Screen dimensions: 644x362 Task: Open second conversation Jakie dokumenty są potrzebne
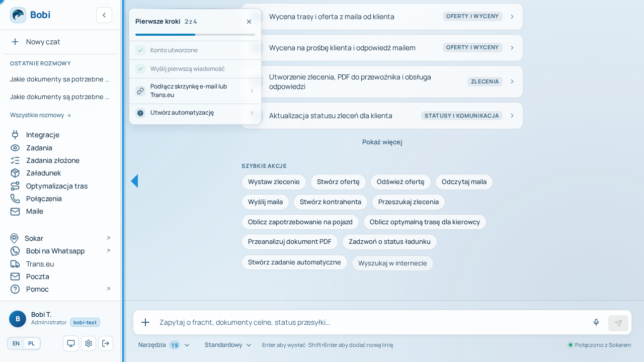point(60,97)
